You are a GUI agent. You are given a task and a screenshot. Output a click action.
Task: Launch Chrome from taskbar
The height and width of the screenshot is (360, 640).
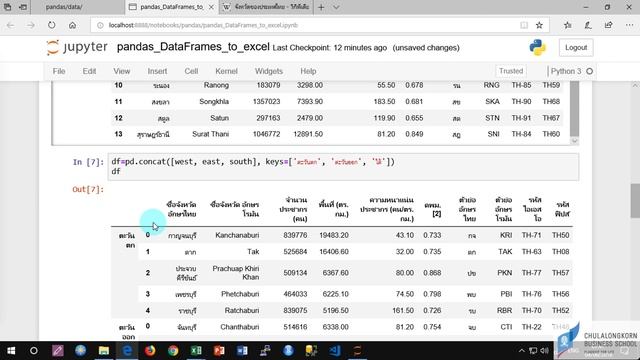(173, 351)
